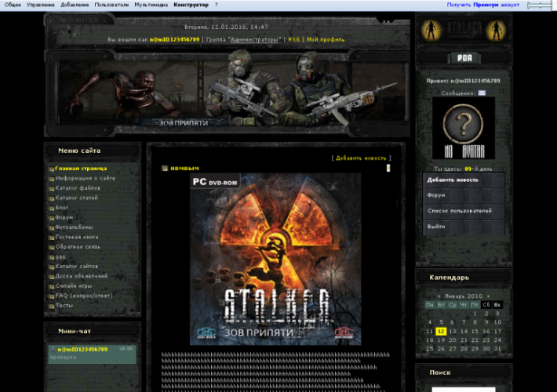Click Получить Премиум аккаунт link
Image resolution: width=557 pixels, height=392 pixels.
click(x=482, y=5)
